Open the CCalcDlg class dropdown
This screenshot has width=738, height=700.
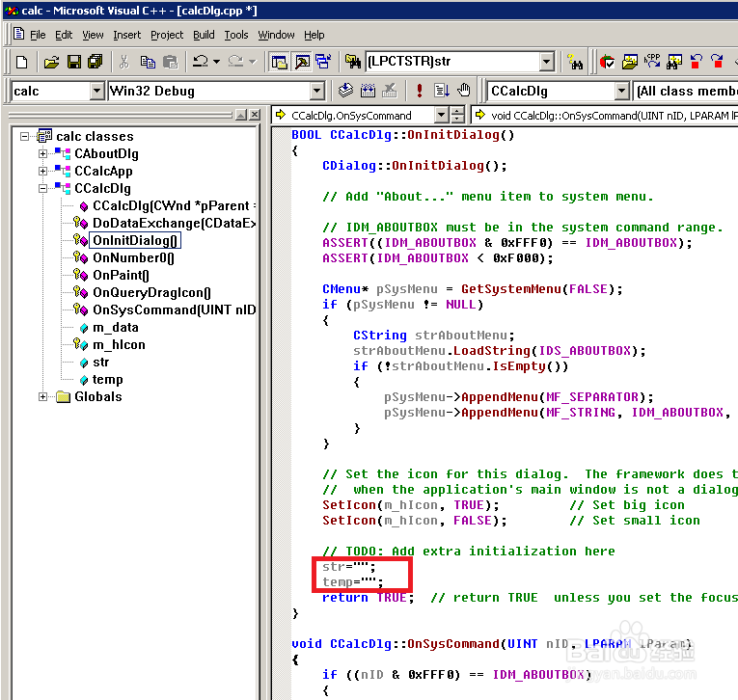(622, 91)
